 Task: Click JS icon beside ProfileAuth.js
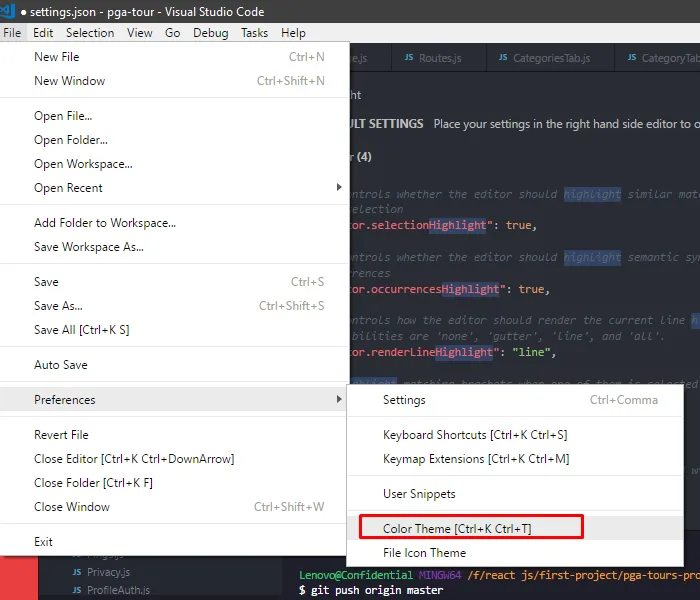(x=77, y=590)
